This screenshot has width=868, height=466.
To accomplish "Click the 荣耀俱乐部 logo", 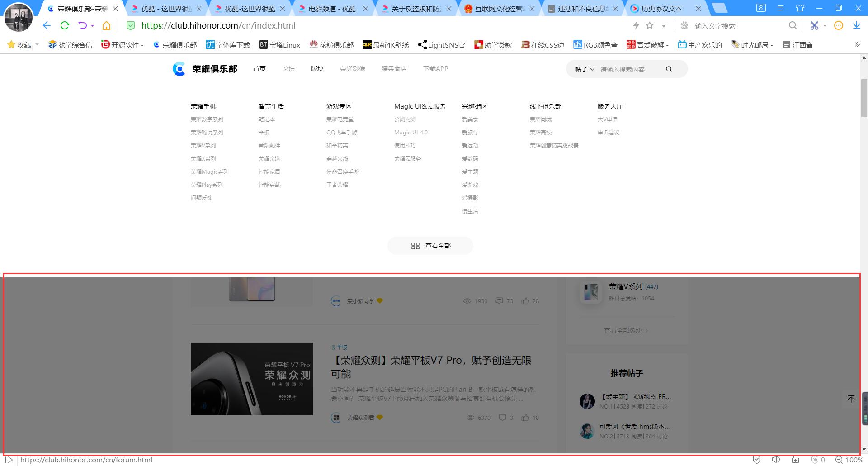I will pos(205,69).
